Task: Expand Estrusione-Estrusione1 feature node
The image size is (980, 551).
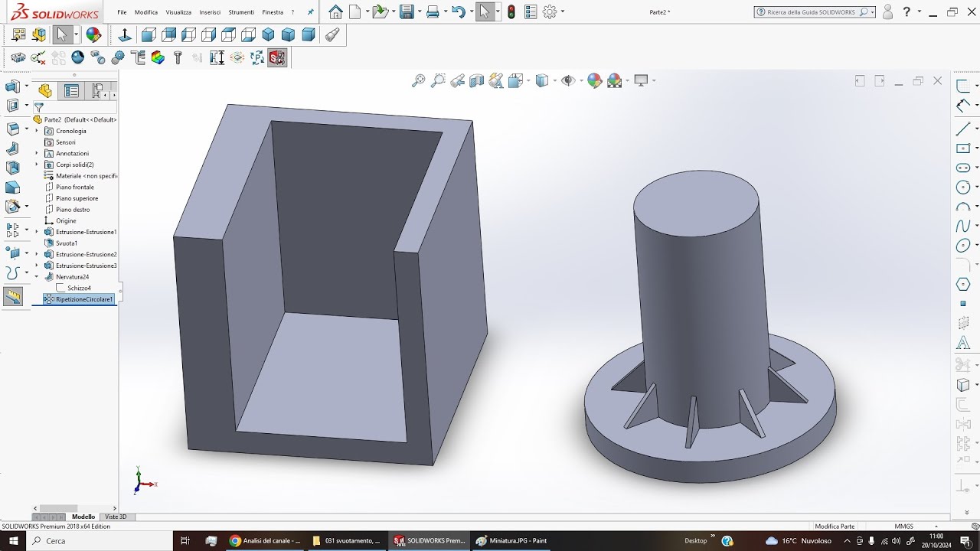Action: [37, 232]
